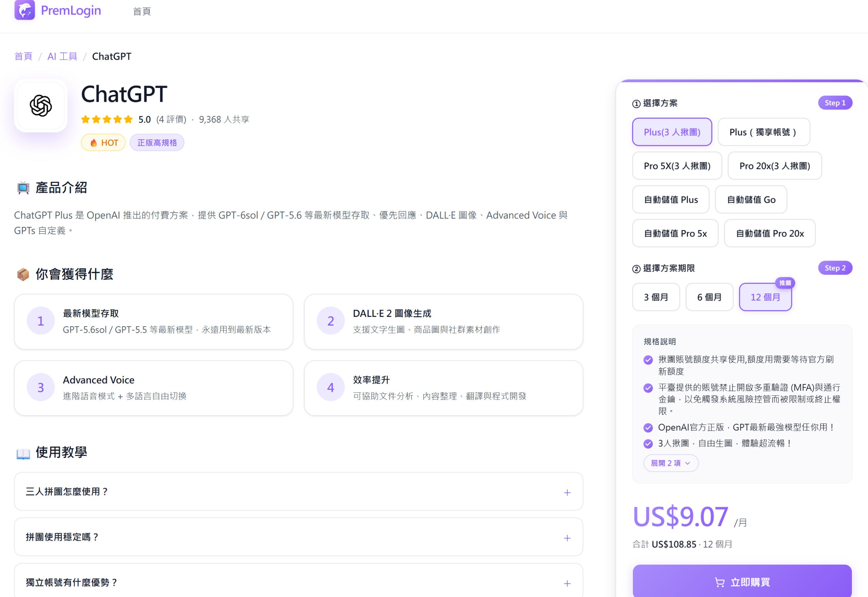This screenshot has width=868, height=597.
Task: Click the five-star rating icons
Action: point(107,120)
